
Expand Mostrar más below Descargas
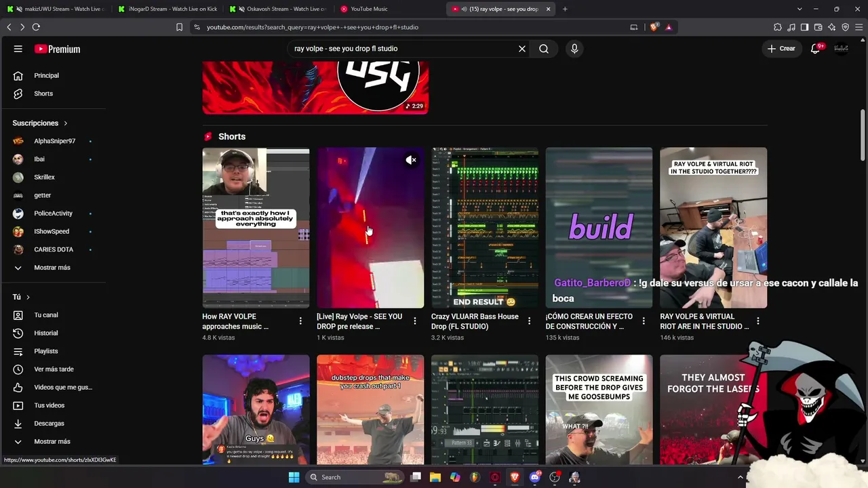pos(53,441)
